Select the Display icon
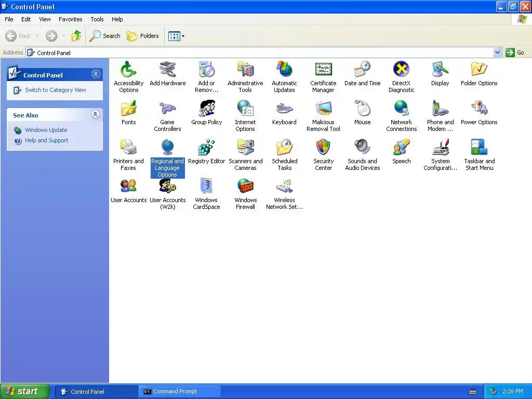 (440, 74)
